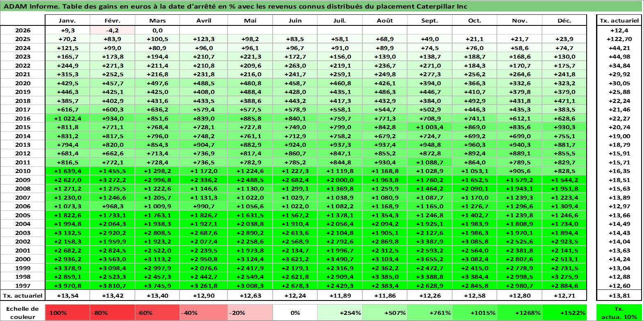
Task: Click the '+44,21' actuarial rate for 2024
Action: coord(619,48)
